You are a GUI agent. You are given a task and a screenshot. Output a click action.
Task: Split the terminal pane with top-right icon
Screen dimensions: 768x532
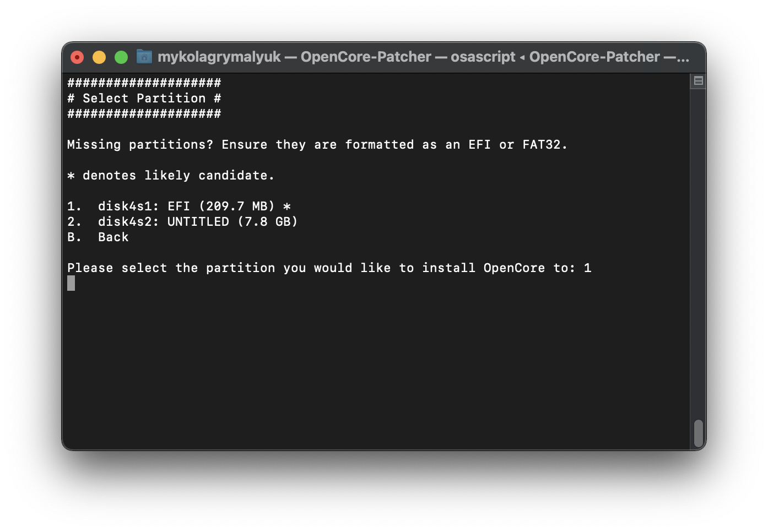[x=698, y=81]
